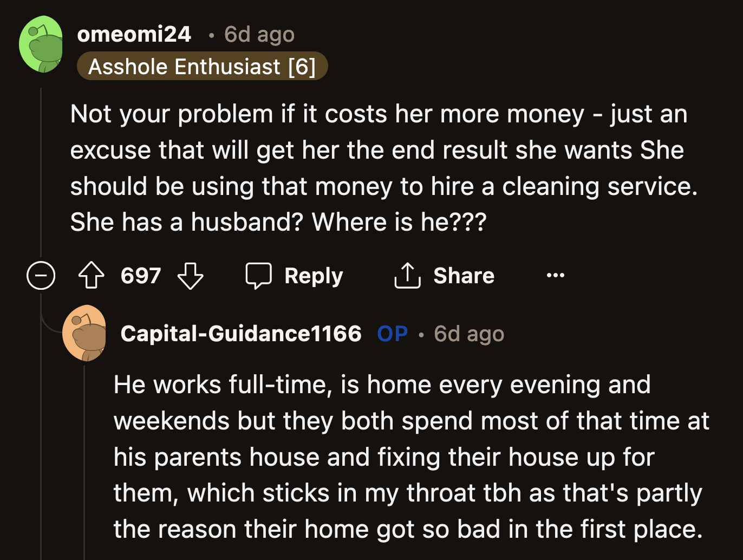Click the Reply speech bubble icon
Image resolution: width=743 pixels, height=560 pixels.
click(259, 275)
